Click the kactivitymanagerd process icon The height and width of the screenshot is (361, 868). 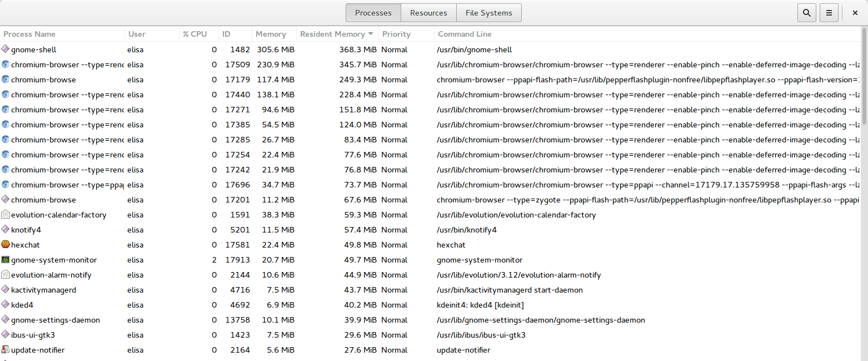(x=6, y=290)
